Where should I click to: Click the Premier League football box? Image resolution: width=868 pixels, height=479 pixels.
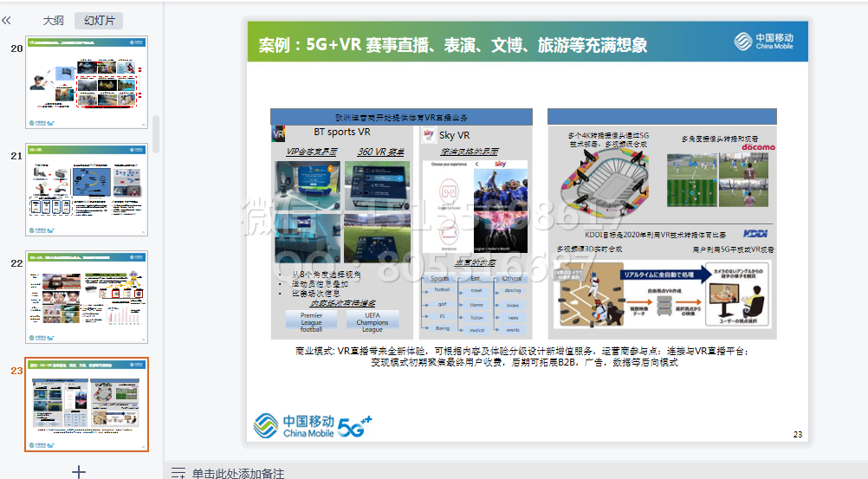pos(311,321)
